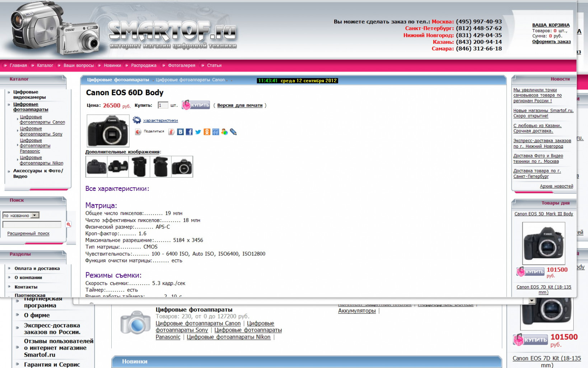588x368 pixels.
Task: Click the Расширенный поиск link
Action: 28,234
